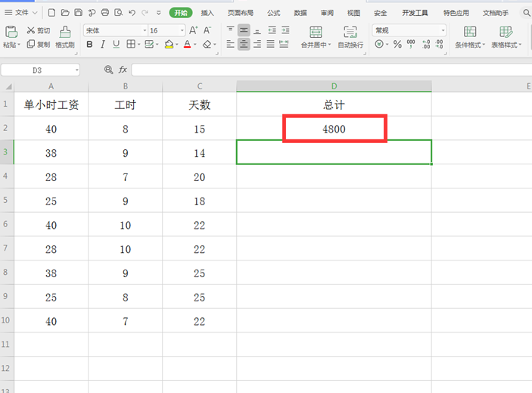
Task: Expand the quick access toolbar customization arrow
Action: tap(158, 13)
